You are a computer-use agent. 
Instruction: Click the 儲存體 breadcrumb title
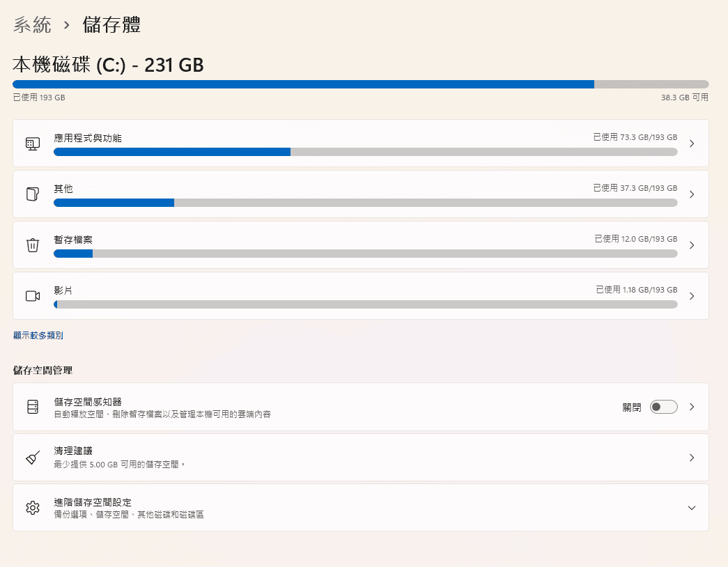(111, 26)
